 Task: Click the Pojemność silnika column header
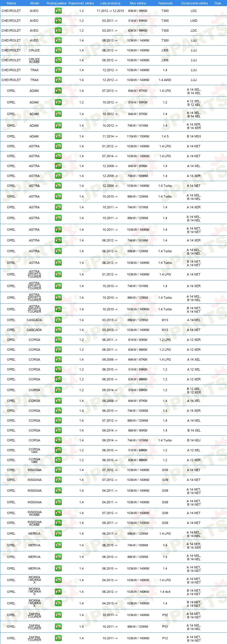(81, 3)
